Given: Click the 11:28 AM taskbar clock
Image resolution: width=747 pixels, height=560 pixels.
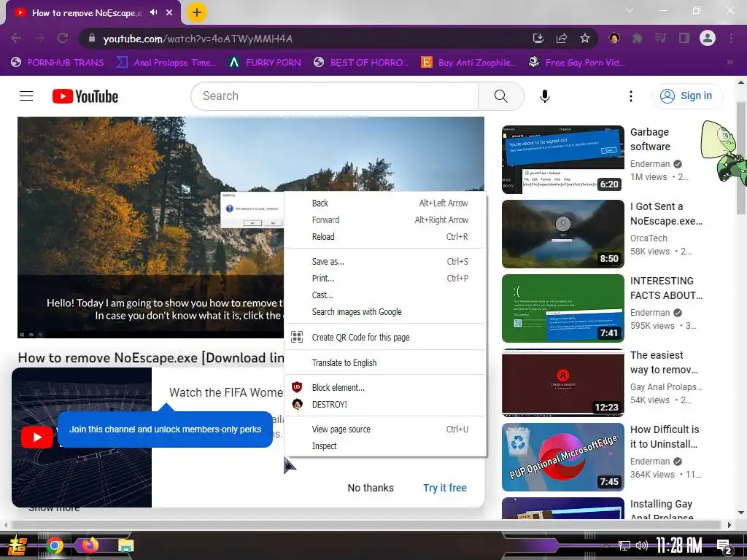Looking at the screenshot, I should point(679,545).
